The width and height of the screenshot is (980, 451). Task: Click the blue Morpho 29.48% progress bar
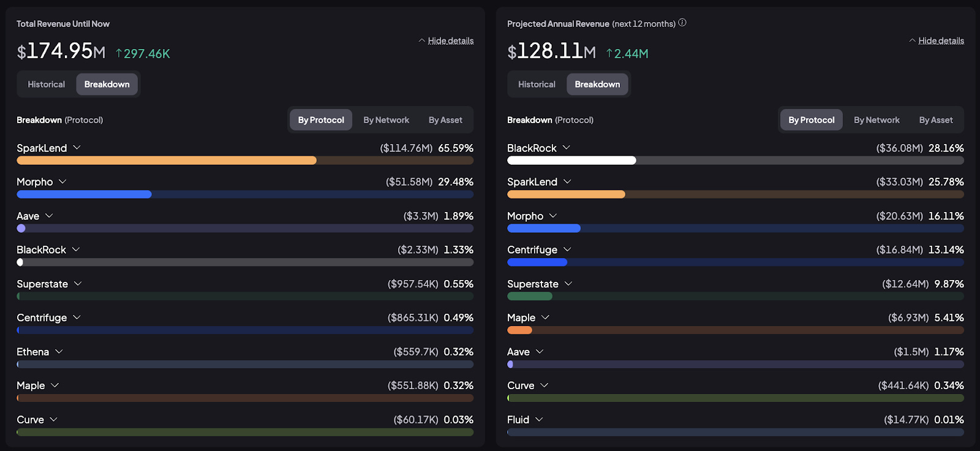[84, 194]
